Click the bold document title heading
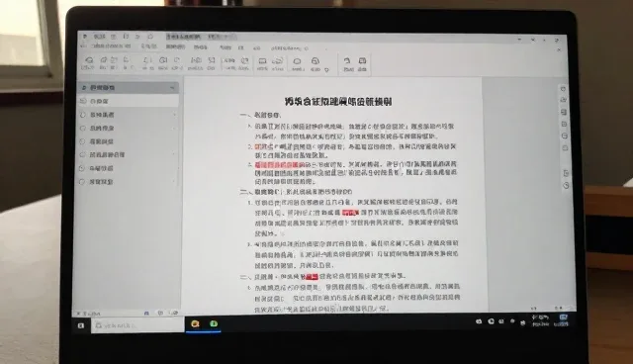This screenshot has width=633, height=364. coord(338,101)
